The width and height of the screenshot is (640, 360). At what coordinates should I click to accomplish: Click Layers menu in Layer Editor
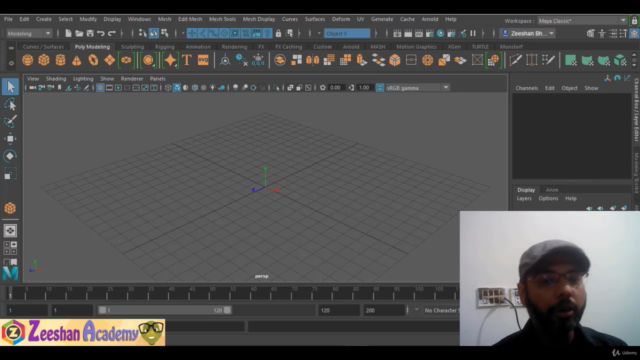pos(524,198)
